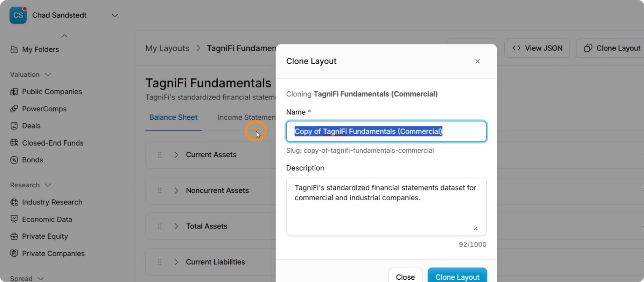Click drag handle icon for Current Assets
644x282 pixels.
tap(160, 155)
